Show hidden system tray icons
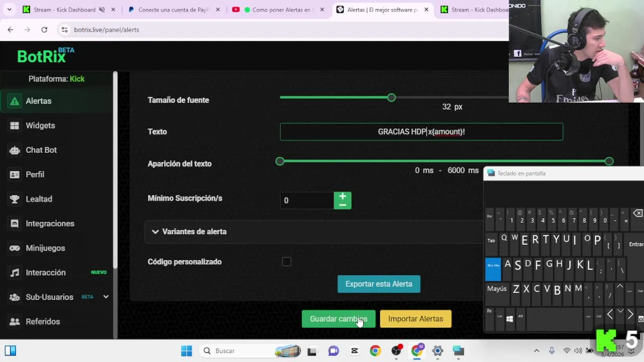 pyautogui.click(x=536, y=351)
